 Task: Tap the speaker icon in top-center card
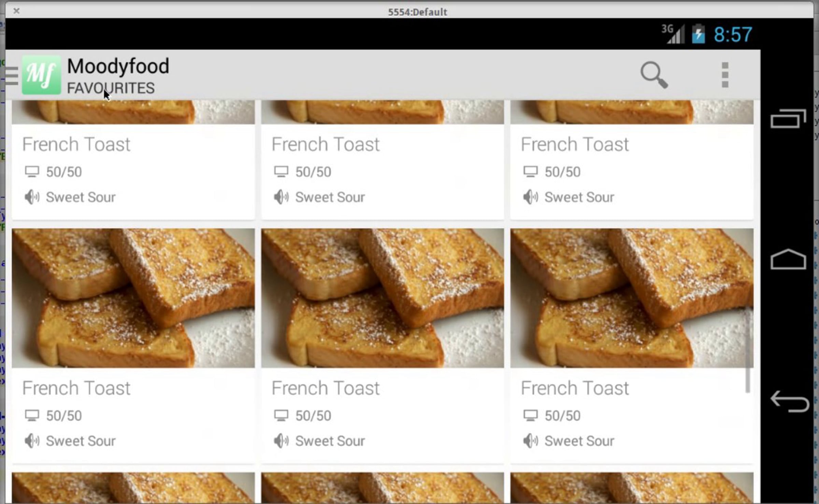[x=281, y=197]
